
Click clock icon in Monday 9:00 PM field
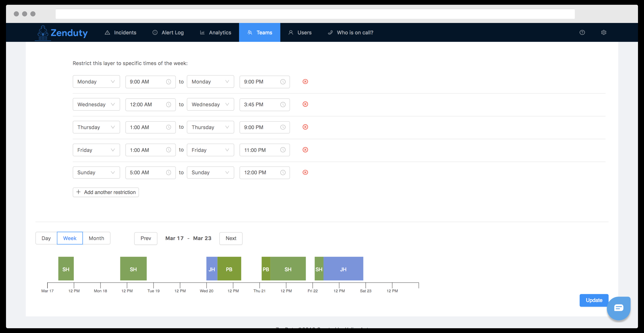tap(283, 82)
